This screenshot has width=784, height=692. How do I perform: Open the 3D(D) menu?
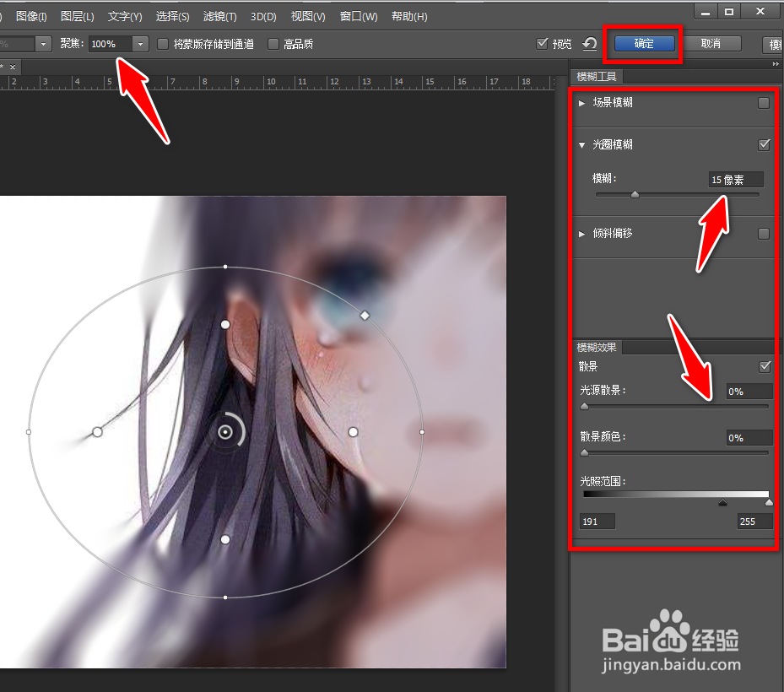click(x=263, y=17)
